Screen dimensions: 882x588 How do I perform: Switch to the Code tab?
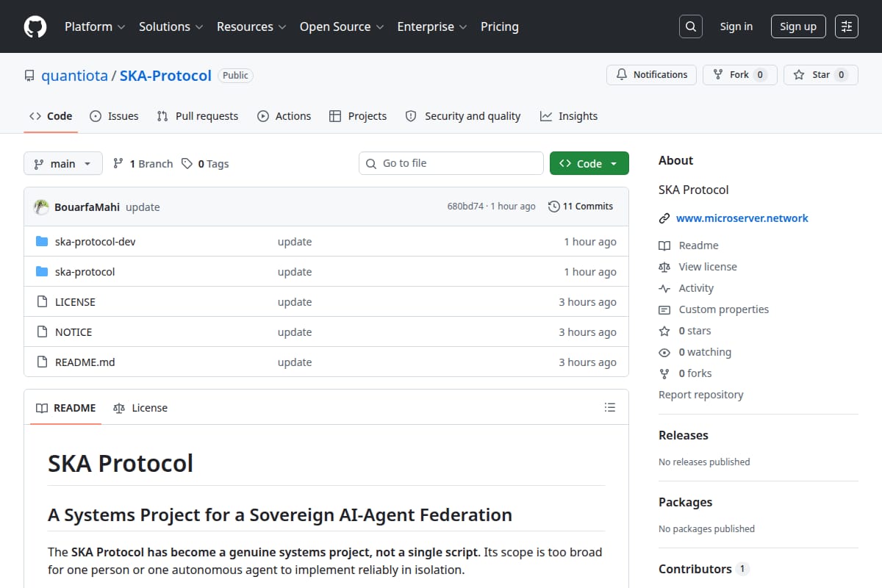pyautogui.click(x=51, y=116)
